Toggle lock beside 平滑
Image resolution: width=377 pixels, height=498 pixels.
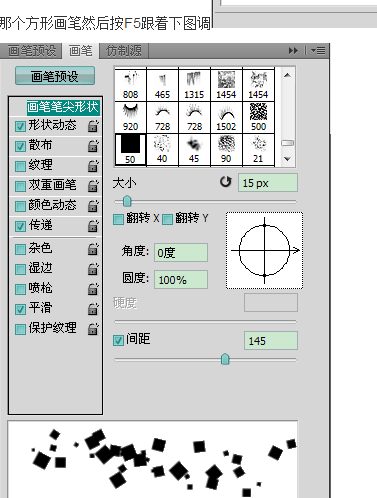pyautogui.click(x=93, y=309)
